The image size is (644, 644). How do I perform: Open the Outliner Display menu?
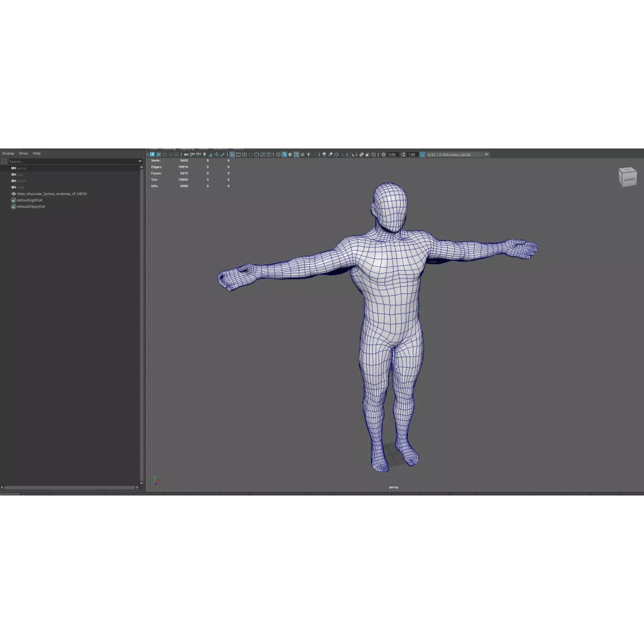(x=8, y=153)
